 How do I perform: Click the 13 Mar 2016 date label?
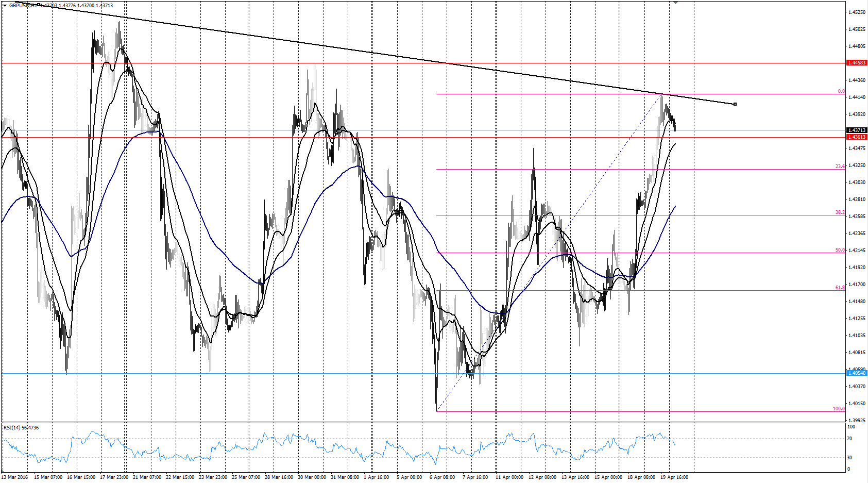[x=14, y=477]
